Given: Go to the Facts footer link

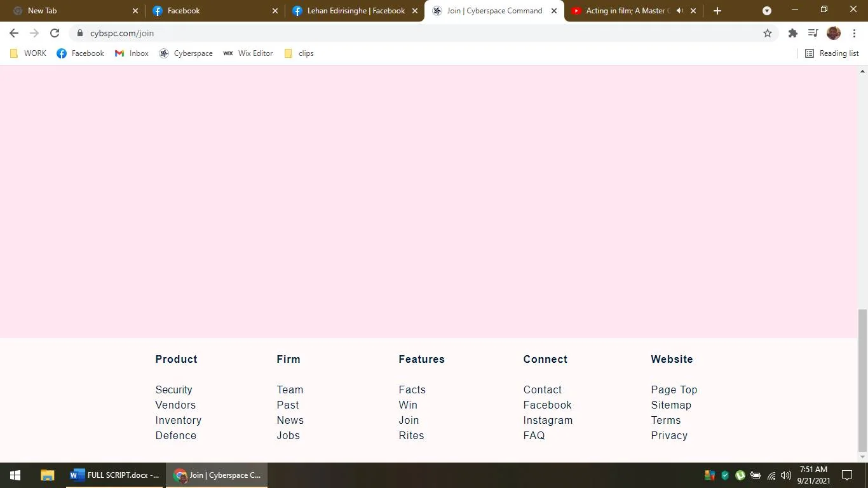Looking at the screenshot, I should point(412,390).
